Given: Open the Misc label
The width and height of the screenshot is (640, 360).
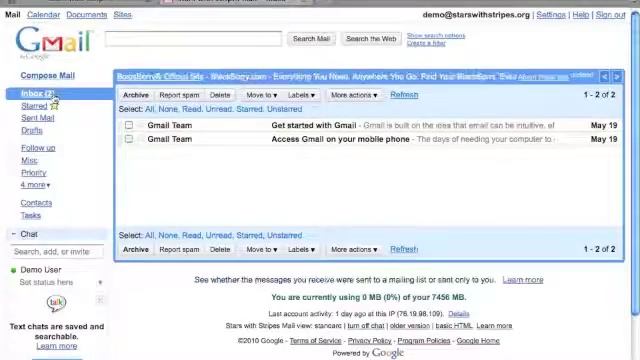Looking at the screenshot, I should tap(29, 160).
